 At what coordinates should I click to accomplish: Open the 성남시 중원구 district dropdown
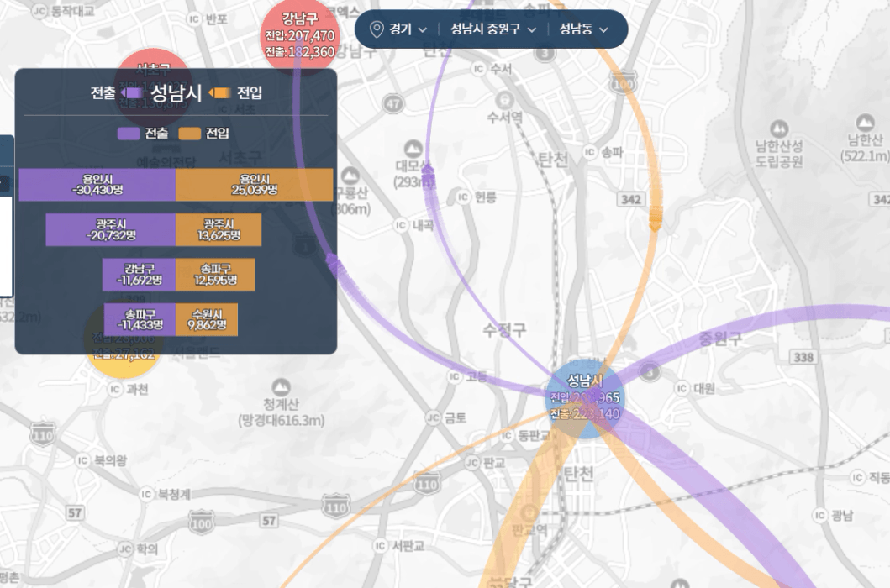click(492, 29)
